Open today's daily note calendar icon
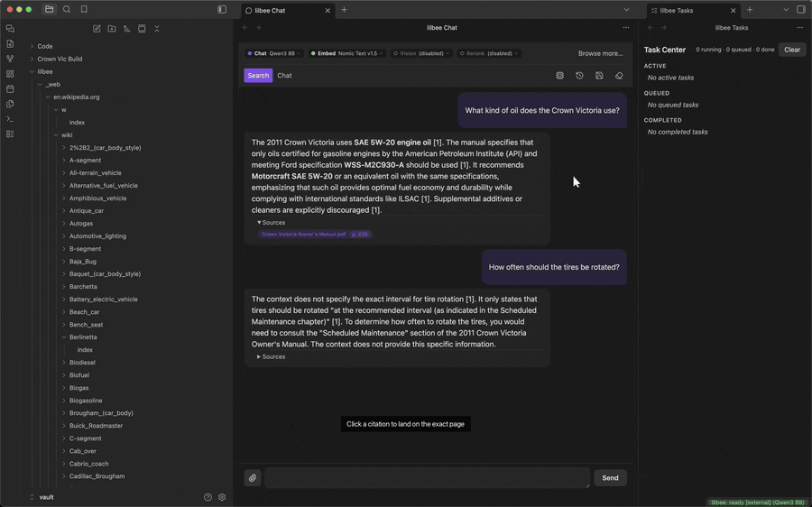This screenshot has width=812, height=507. (x=10, y=88)
